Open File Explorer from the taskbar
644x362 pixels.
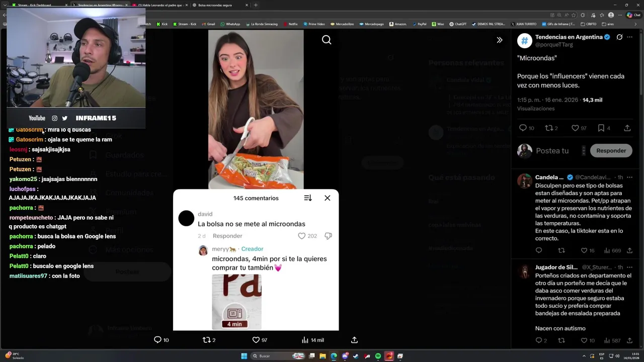tap(323, 356)
